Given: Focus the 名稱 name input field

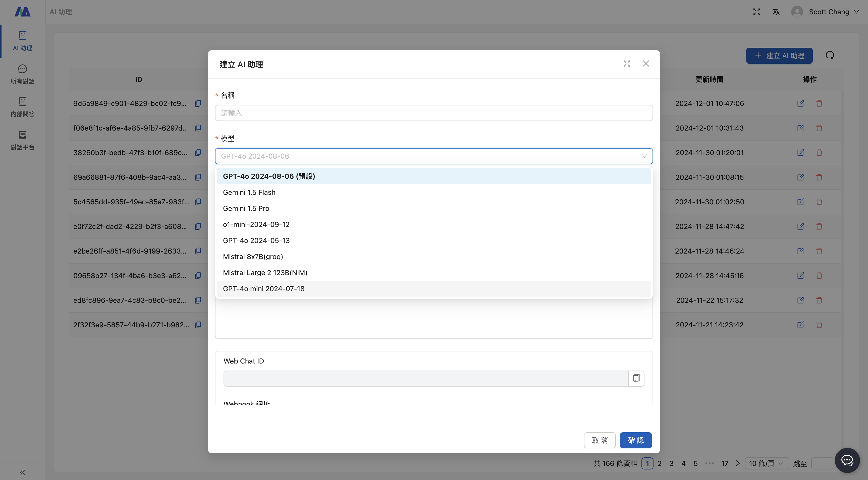Looking at the screenshot, I should point(433,113).
